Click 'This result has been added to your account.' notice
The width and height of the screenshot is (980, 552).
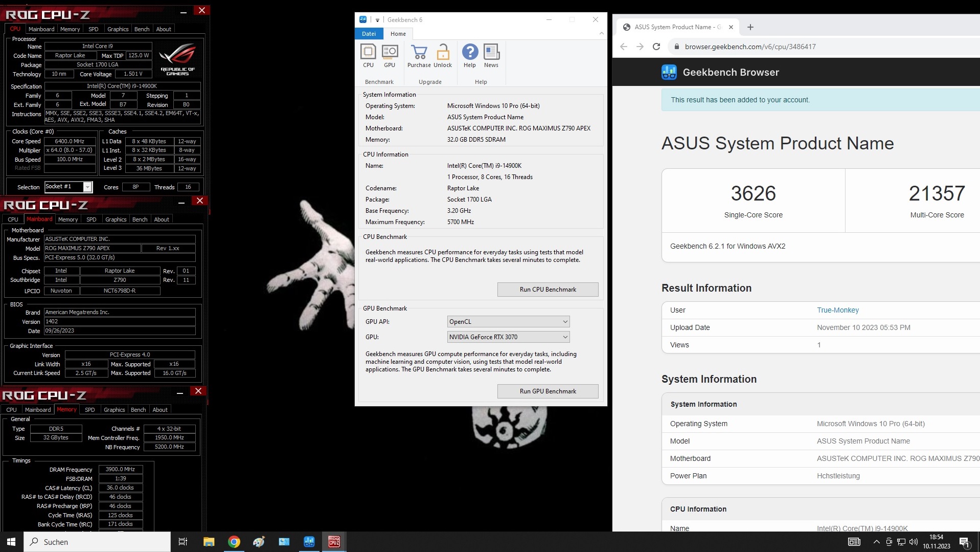[x=740, y=100]
